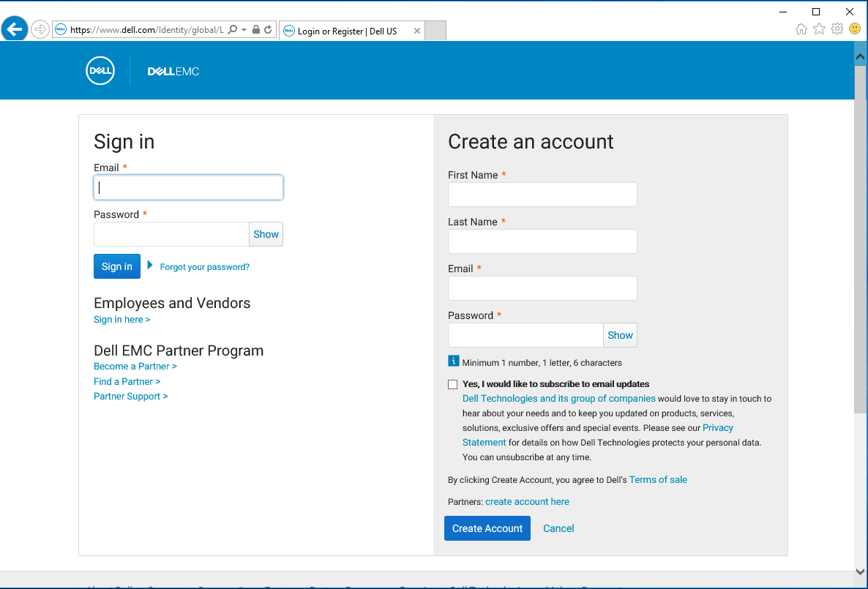The width and height of the screenshot is (868, 589).
Task: Click the back navigation arrow
Action: point(15,29)
